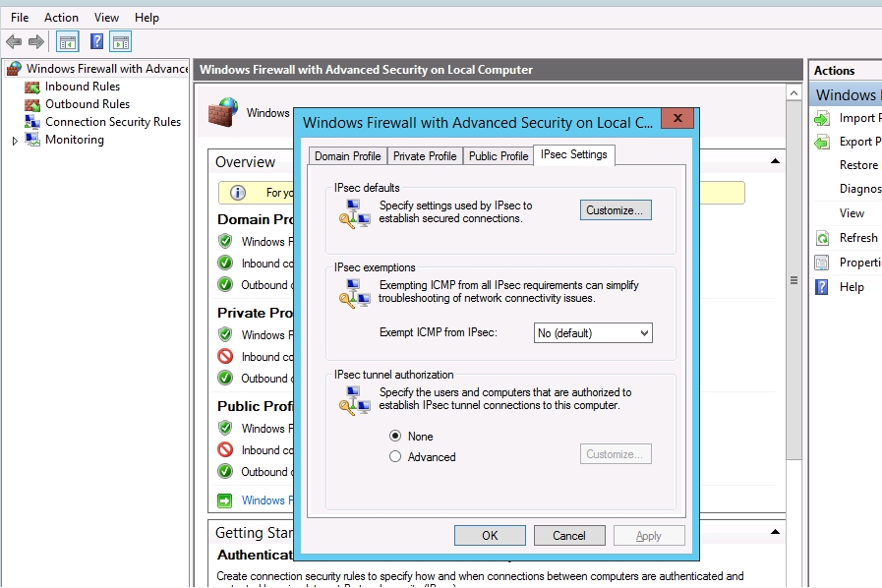Click the IPsec exemptions computers-and-key icon
The image size is (882, 588).
coord(354,294)
